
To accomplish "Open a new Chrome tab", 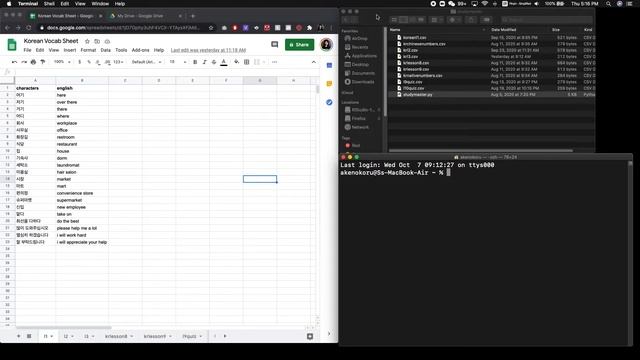I will (193, 16).
